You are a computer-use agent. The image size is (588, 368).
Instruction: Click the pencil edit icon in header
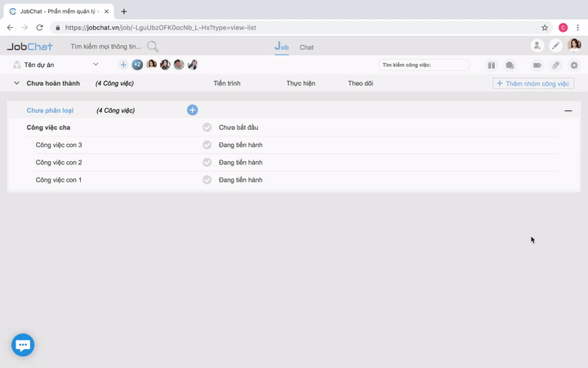(556, 46)
